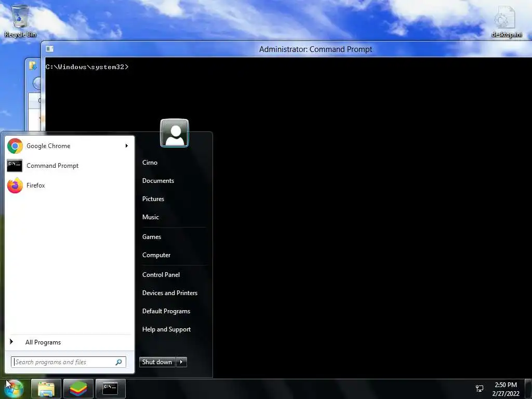
Task: Open the Cirno user folder
Action: point(150,163)
